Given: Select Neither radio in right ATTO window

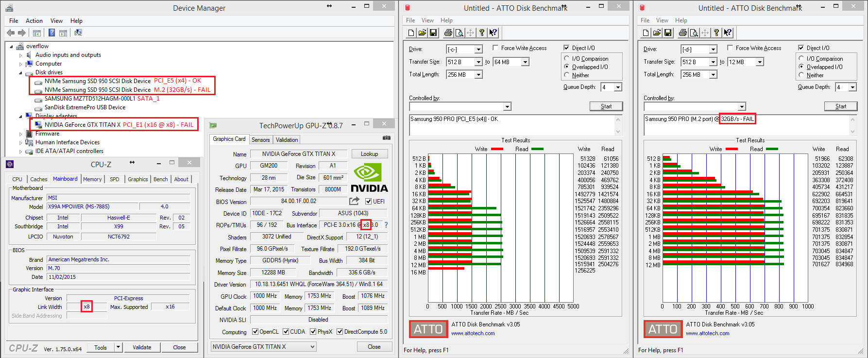Looking at the screenshot, I should point(801,75).
